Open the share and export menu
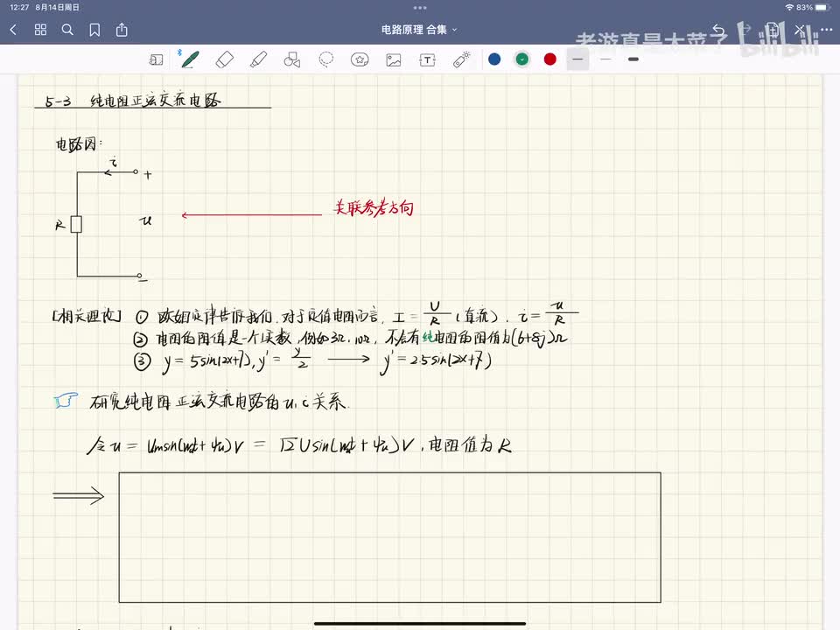Image resolution: width=840 pixels, height=630 pixels. pos(122,30)
